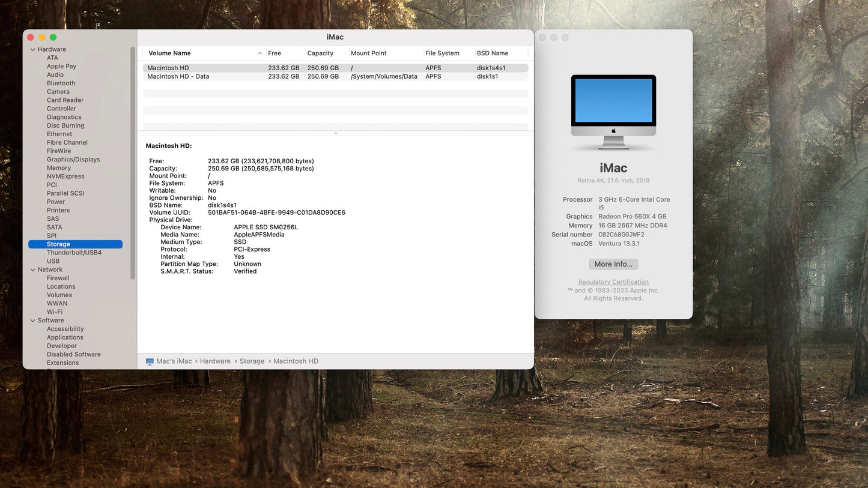Collapse the Network section
Viewport: 868px width, 488px height.
(x=33, y=270)
